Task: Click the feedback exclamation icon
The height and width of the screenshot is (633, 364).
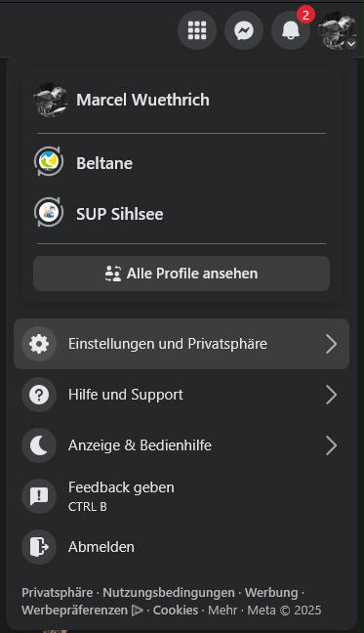Action: tap(39, 496)
